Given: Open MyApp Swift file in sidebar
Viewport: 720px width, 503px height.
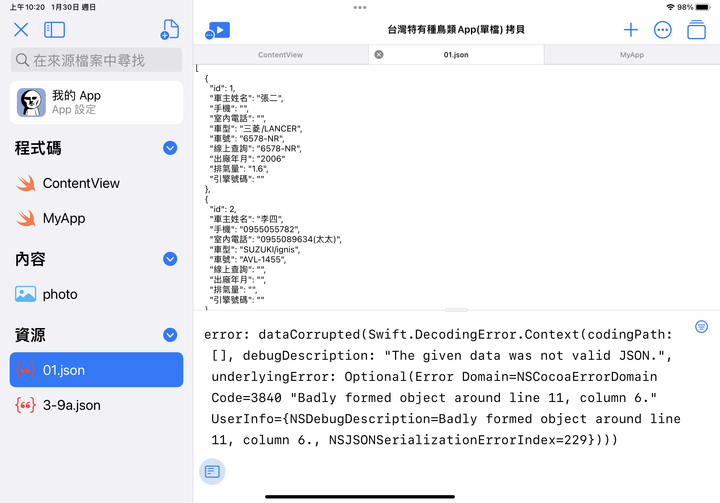Looking at the screenshot, I should pos(96,218).
